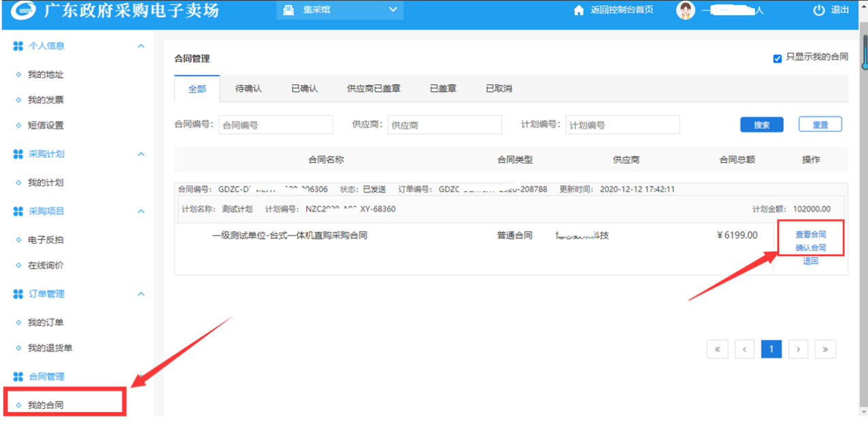
Task: Click the user avatar icon in header
Action: point(686,10)
